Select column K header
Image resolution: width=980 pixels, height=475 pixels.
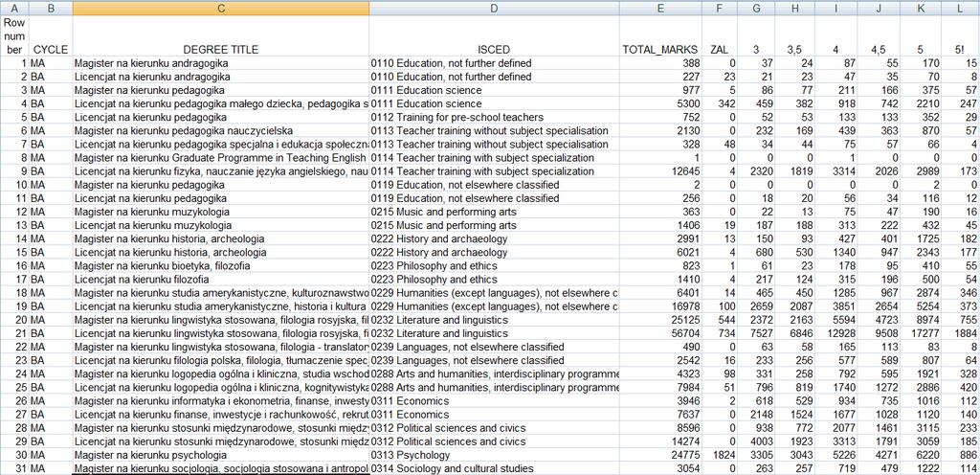point(922,8)
